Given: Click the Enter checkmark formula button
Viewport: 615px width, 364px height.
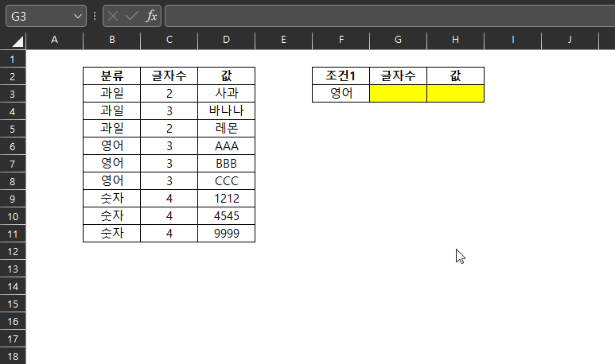Looking at the screenshot, I should click(132, 16).
